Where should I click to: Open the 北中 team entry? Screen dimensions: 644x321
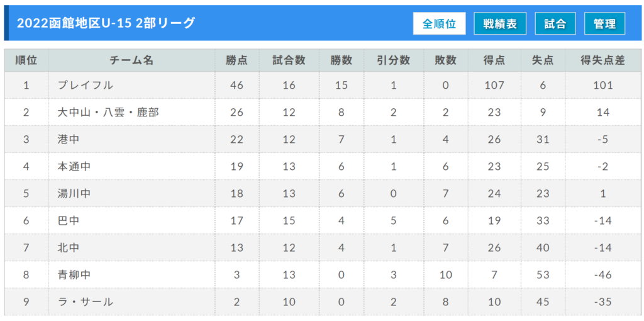[x=68, y=248]
